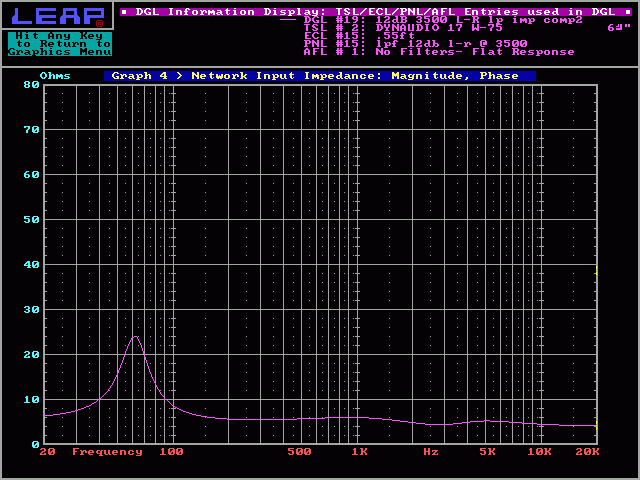The height and width of the screenshot is (480, 640).
Task: Click the 30 ohms axis value
Action: click(x=32, y=309)
